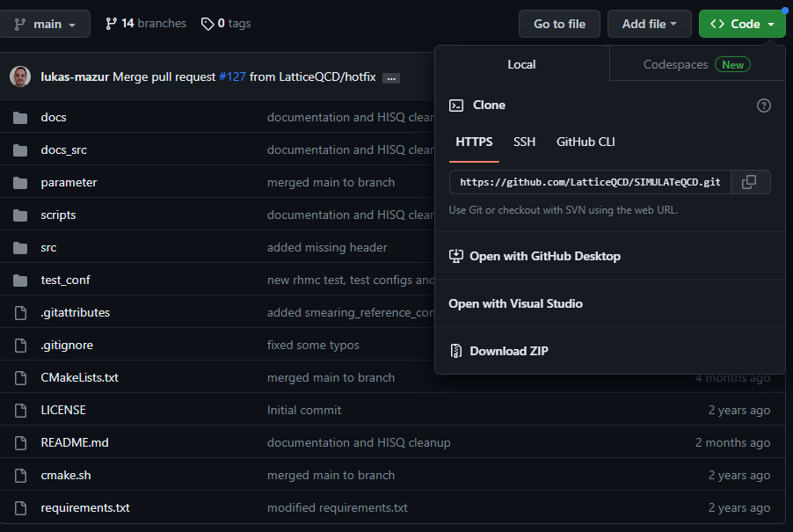Screen dimensions: 793x532
Task: Open the requirements.txt file
Action: (x=85, y=507)
